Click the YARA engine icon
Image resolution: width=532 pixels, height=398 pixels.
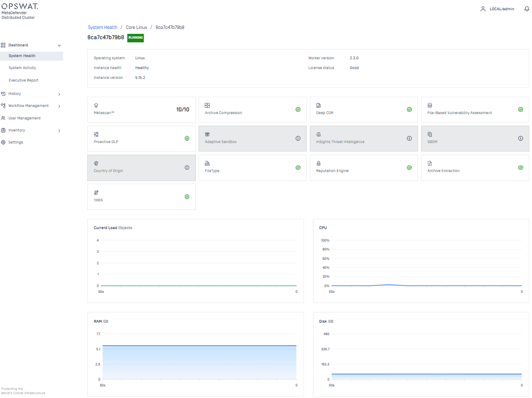96,193
